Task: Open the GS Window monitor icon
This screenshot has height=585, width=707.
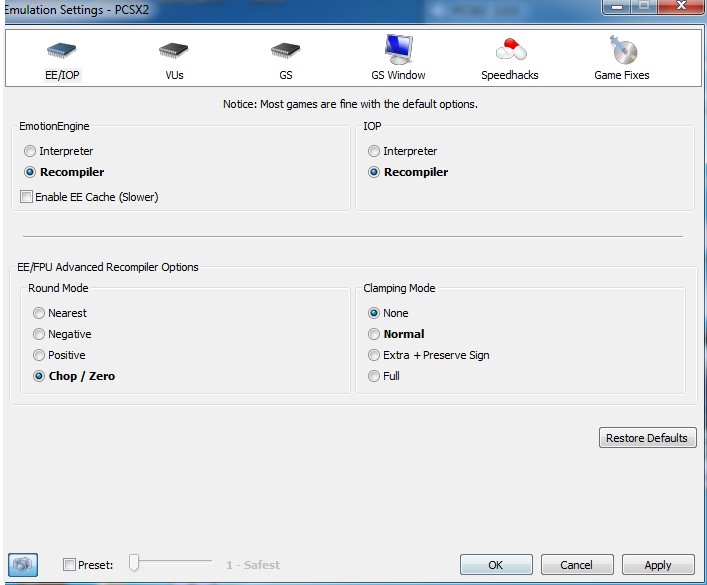Action: point(399,50)
